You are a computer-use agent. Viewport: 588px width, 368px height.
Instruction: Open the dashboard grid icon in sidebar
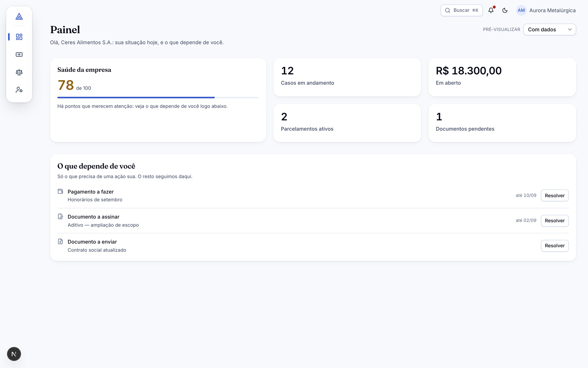(x=19, y=37)
